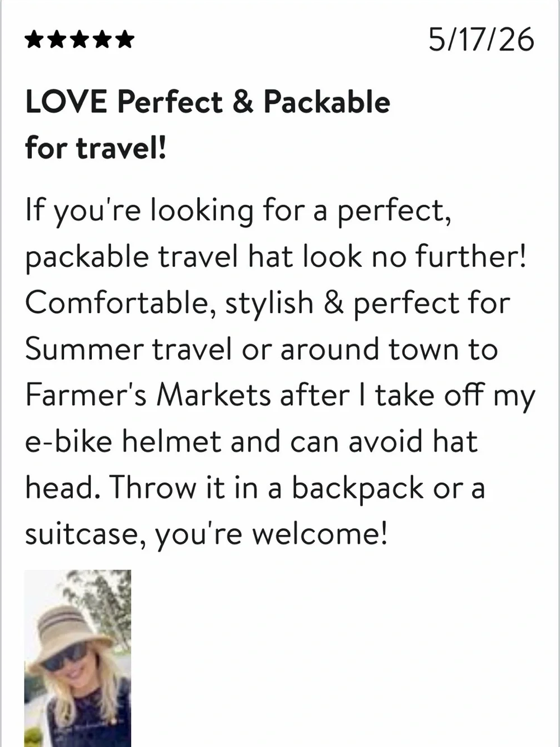Tap the fourth rating star
560x747 pixels.
point(102,40)
